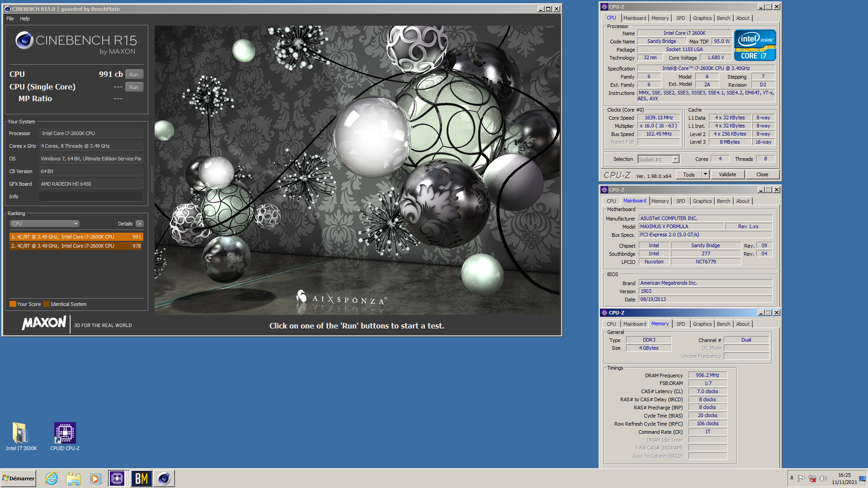Click the network status tray icon
Screen dimensions: 868x488
[812, 479]
